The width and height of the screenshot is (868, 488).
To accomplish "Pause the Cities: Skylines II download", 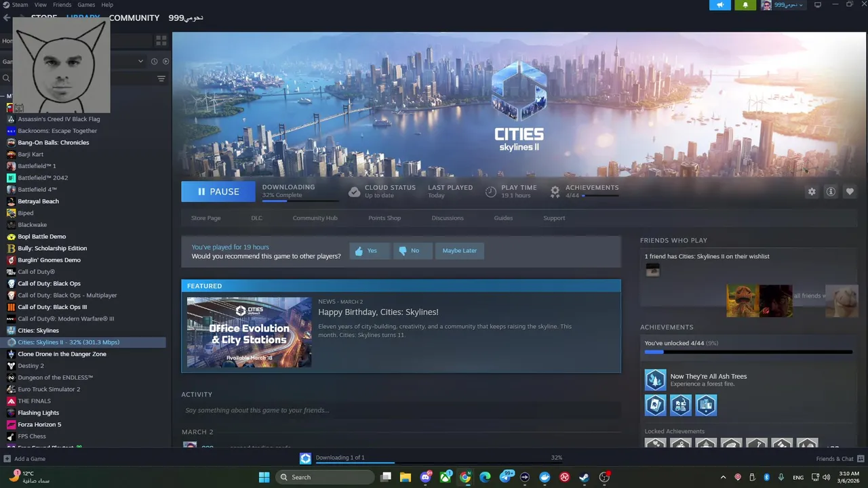I will 218,192.
